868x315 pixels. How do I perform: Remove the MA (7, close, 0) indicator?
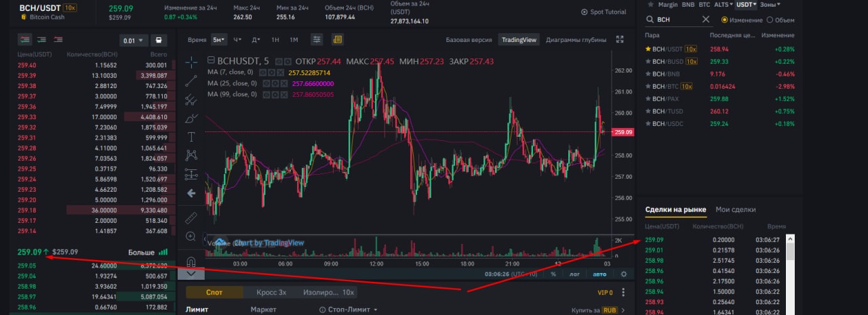pyautogui.click(x=281, y=72)
